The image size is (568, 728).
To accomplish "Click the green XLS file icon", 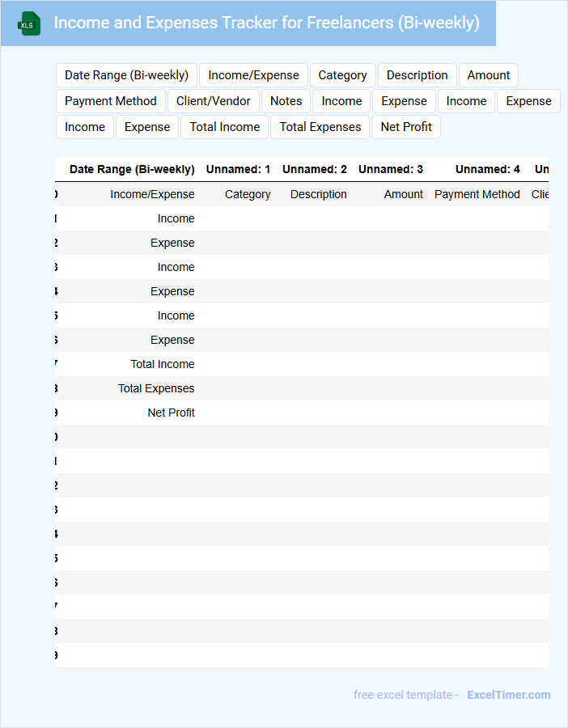I will pyautogui.click(x=29, y=23).
